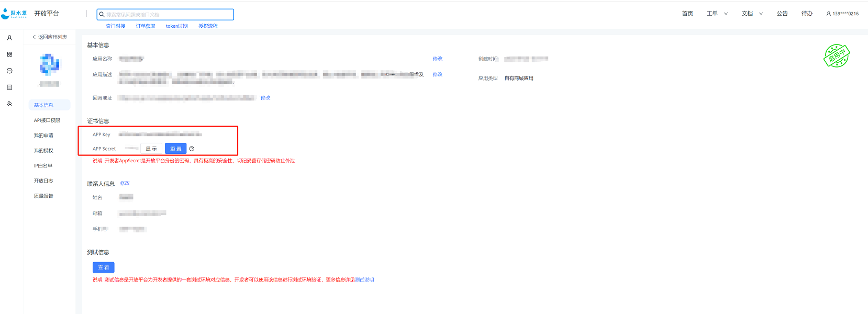Open 待办 in top navigation
Image resolution: width=868 pixels, height=314 pixels.
tap(807, 14)
